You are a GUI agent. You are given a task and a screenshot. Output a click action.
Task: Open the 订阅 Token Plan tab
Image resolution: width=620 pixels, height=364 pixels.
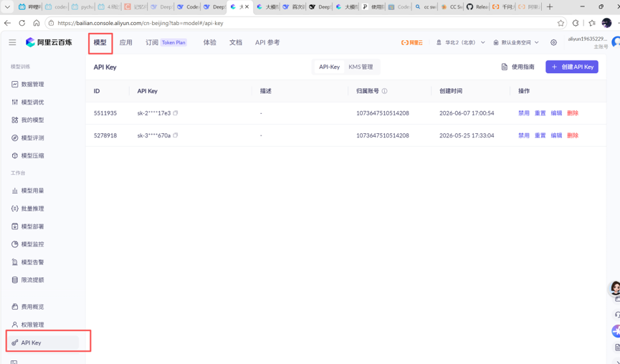click(166, 42)
